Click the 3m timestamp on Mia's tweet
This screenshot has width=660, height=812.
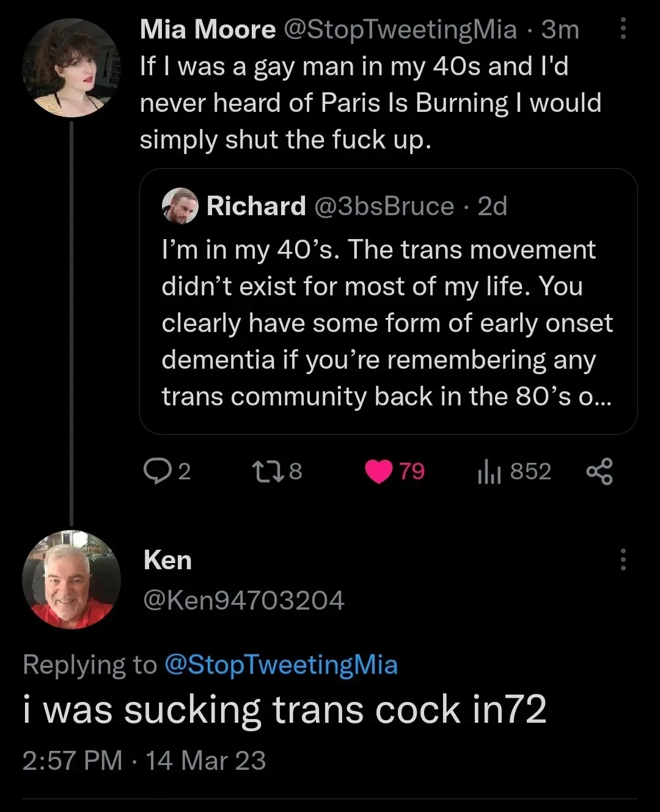pyautogui.click(x=560, y=29)
